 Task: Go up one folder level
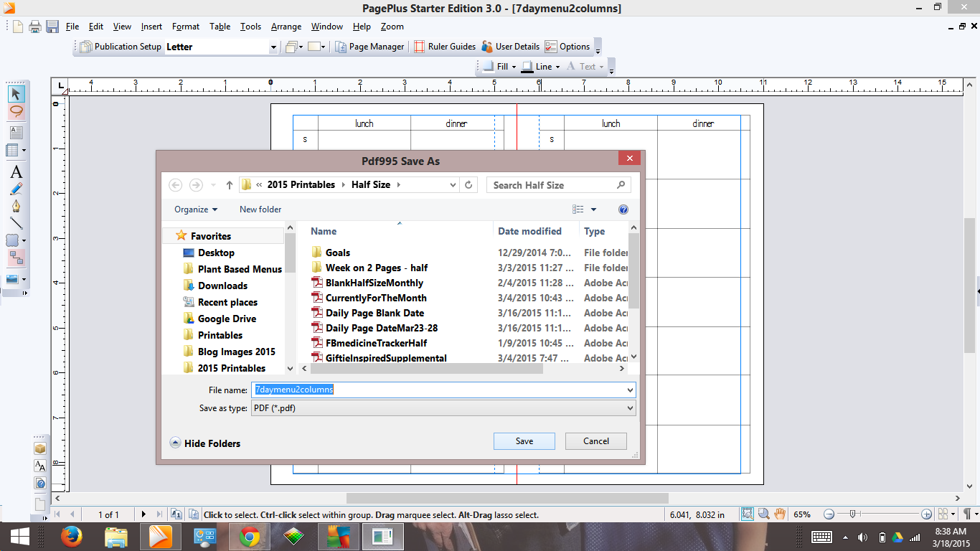click(230, 185)
